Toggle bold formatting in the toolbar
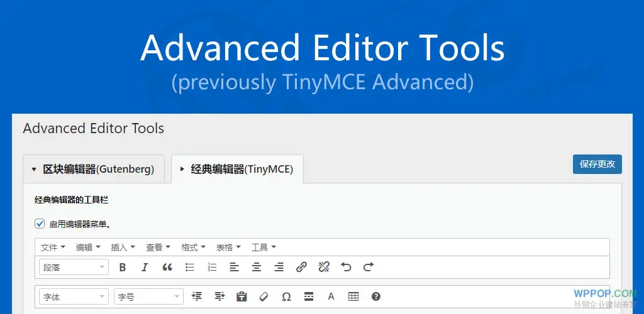 (x=123, y=267)
